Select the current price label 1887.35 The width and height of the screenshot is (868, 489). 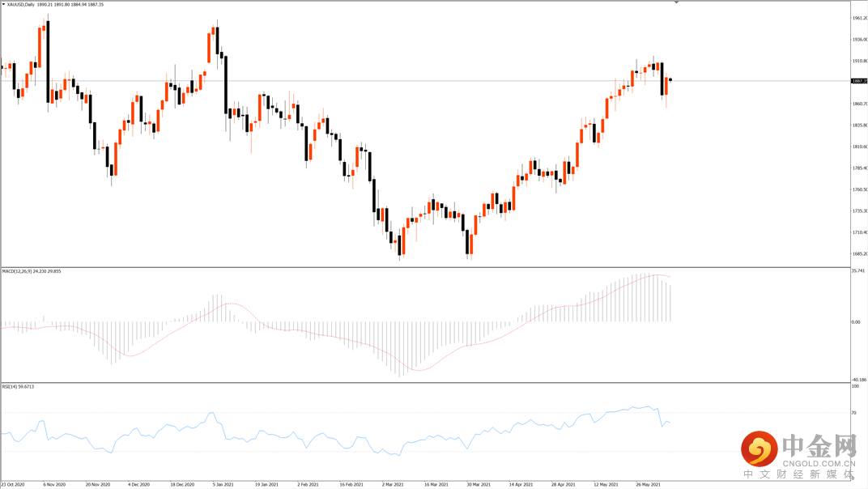pyautogui.click(x=859, y=81)
